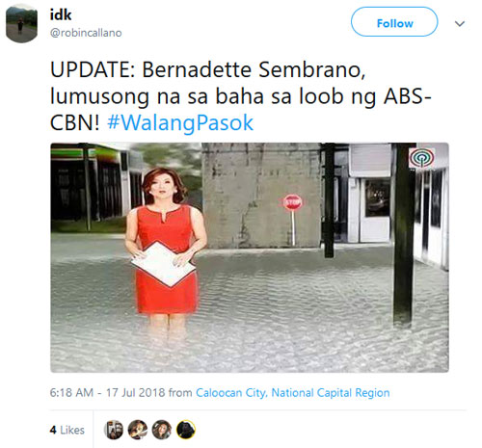Open the first liker's avatar
The width and height of the screenshot is (482, 448).
[x=114, y=430]
